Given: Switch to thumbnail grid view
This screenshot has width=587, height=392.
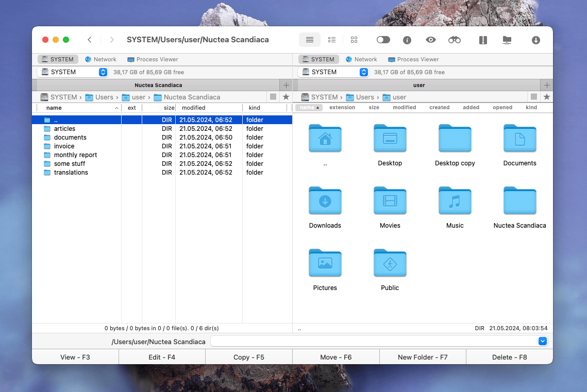Looking at the screenshot, I should coord(354,39).
